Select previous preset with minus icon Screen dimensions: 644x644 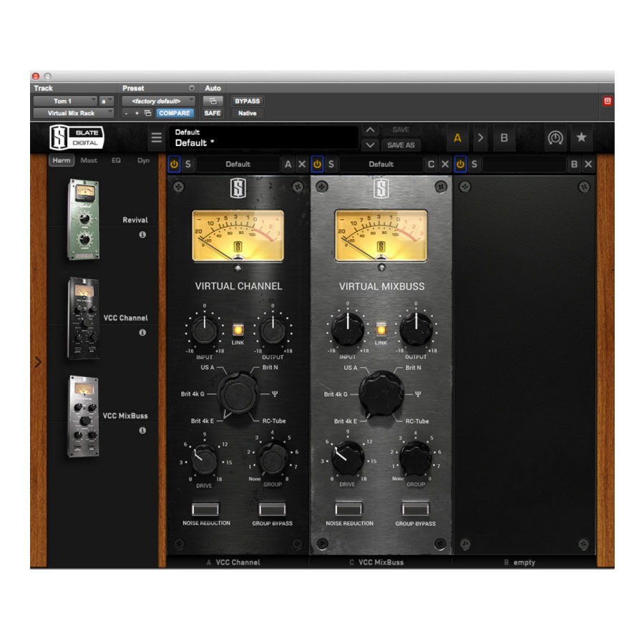pos(127,113)
